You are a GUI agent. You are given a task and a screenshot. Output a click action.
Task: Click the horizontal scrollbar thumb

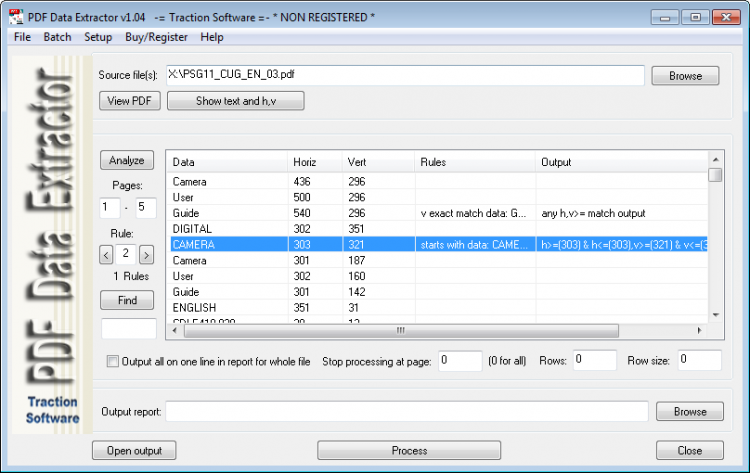pyautogui.click(x=401, y=330)
